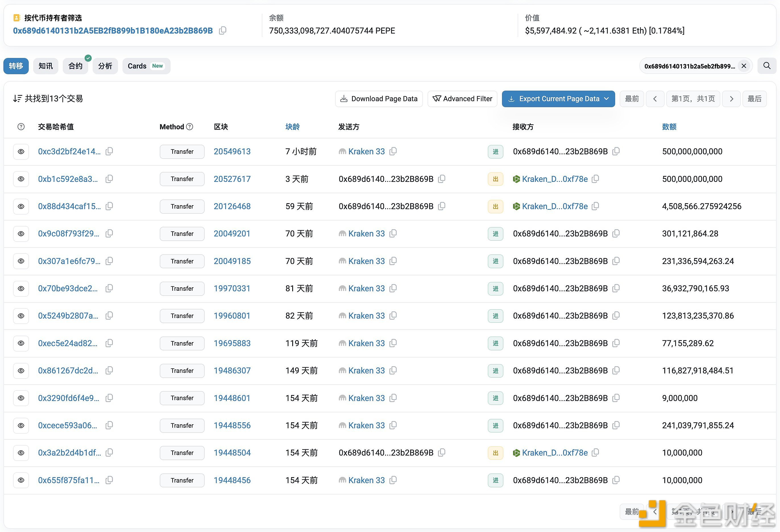This screenshot has width=780, height=532.
Task: Copy transaction hash 0x88d434caf15...
Action: 109,206
